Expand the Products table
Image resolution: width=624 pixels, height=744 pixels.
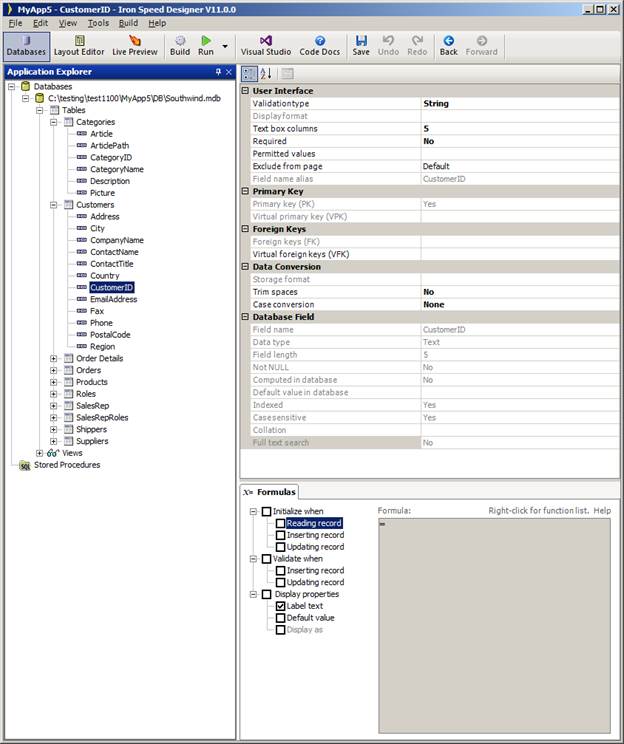(x=54, y=382)
